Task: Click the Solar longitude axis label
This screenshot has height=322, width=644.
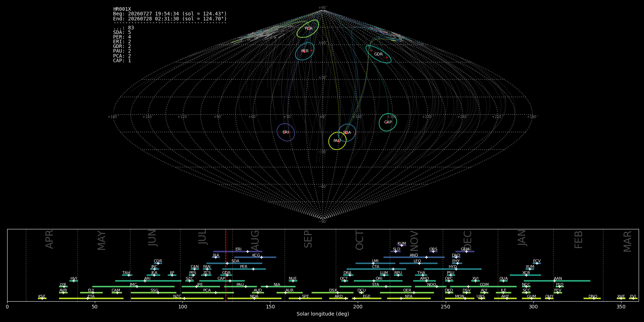Action: click(323, 314)
